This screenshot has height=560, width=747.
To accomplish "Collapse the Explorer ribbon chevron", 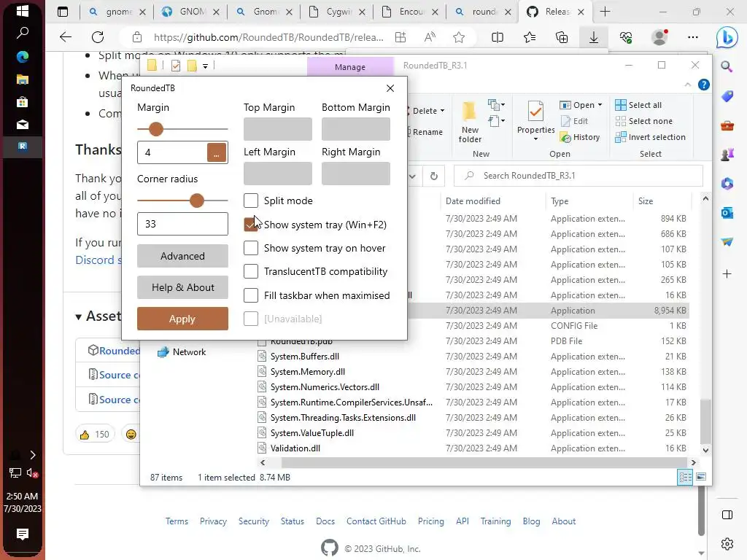I will pos(687,85).
